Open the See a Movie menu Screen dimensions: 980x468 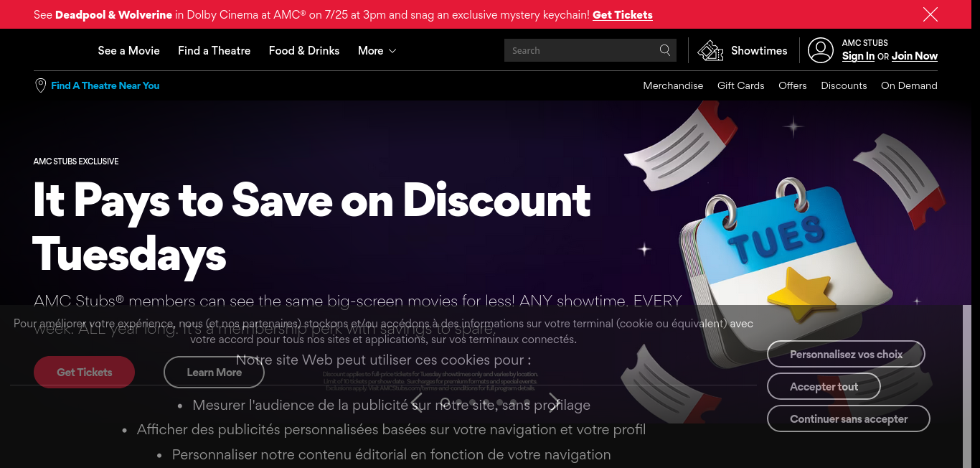pos(129,50)
